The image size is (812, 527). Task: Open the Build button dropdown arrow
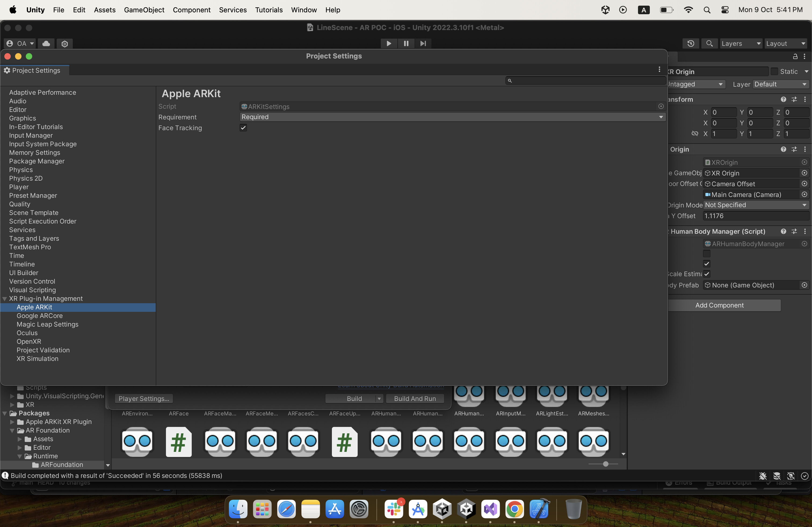click(x=379, y=398)
